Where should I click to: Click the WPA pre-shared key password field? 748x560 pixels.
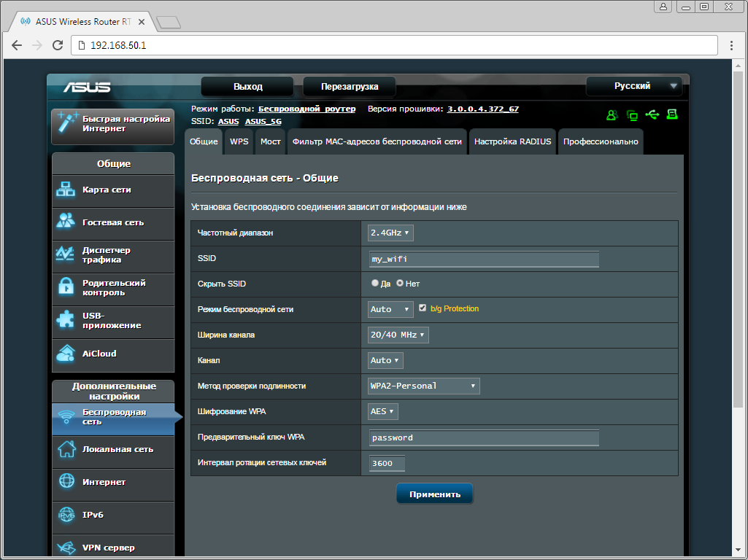click(484, 437)
